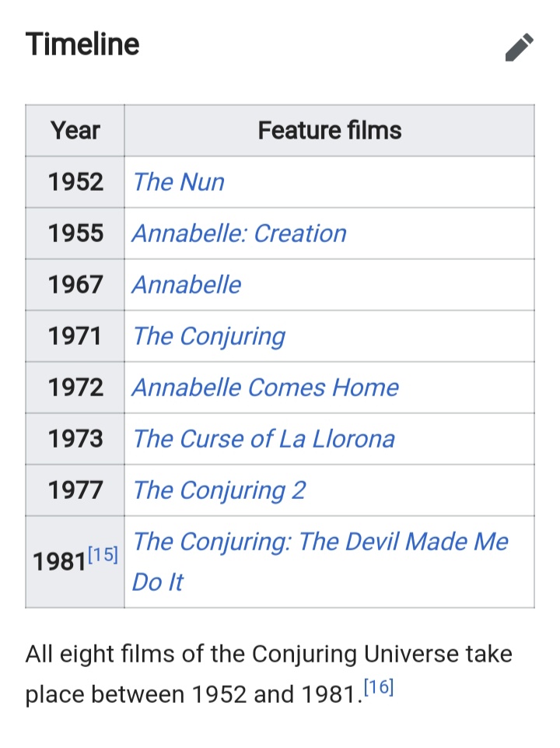Open Annabelle: Creation link

[x=238, y=234]
